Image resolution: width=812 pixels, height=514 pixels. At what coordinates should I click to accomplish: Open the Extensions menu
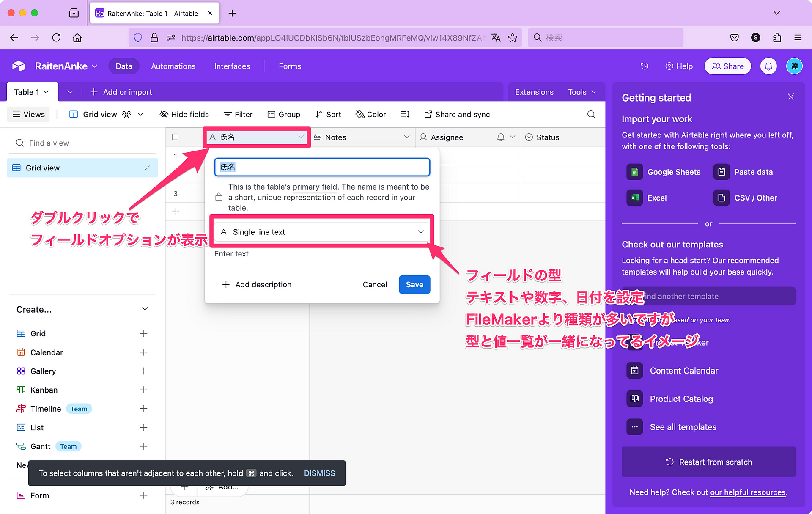pos(534,92)
